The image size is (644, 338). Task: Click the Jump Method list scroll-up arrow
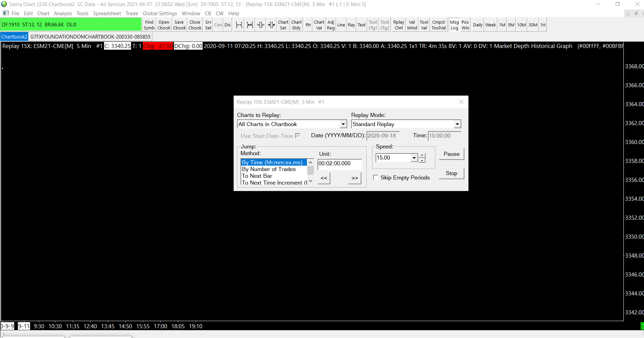click(311, 163)
